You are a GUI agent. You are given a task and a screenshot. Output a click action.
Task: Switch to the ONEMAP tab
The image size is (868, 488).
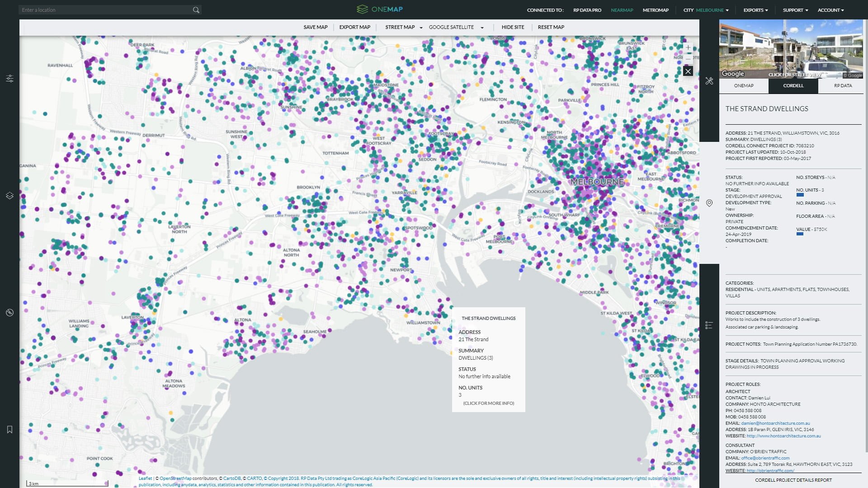744,85
